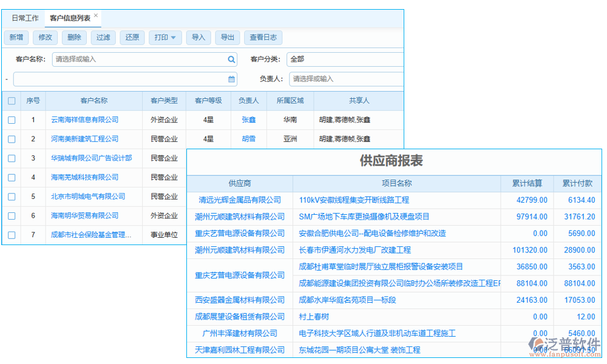Click the 导出 export button

click(228, 37)
